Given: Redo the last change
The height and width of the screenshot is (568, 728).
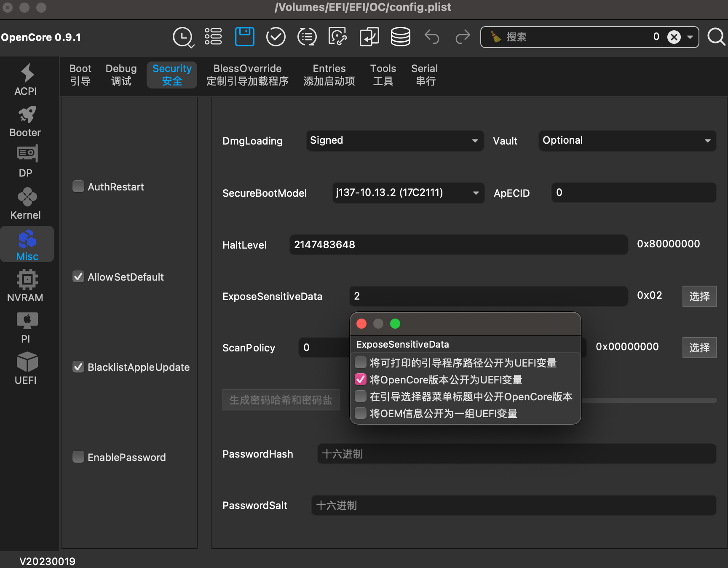Looking at the screenshot, I should point(463,37).
